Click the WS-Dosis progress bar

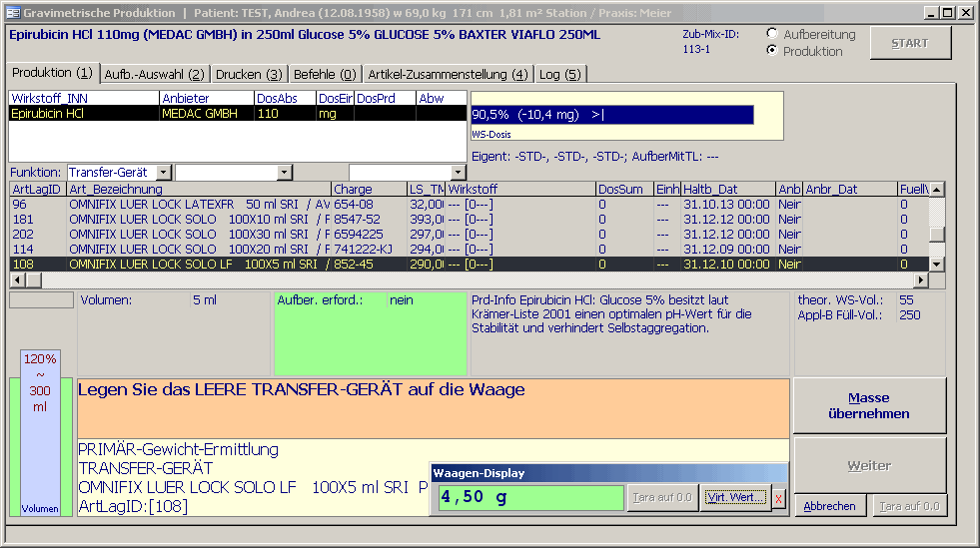[x=612, y=115]
